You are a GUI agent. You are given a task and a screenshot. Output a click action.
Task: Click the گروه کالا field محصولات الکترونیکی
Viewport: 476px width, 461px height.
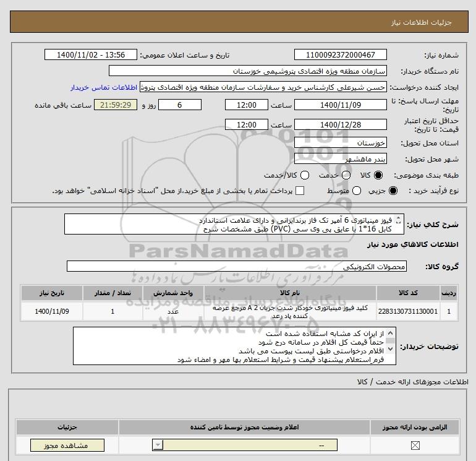click(x=237, y=266)
